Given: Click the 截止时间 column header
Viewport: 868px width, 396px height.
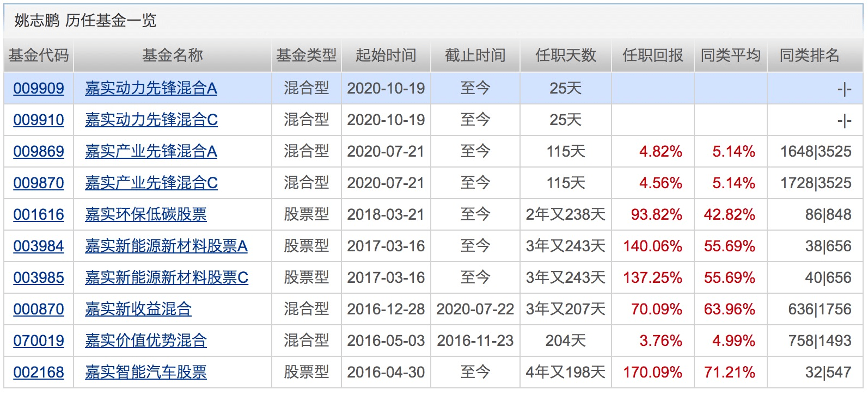Looking at the screenshot, I should pyautogui.click(x=475, y=55).
